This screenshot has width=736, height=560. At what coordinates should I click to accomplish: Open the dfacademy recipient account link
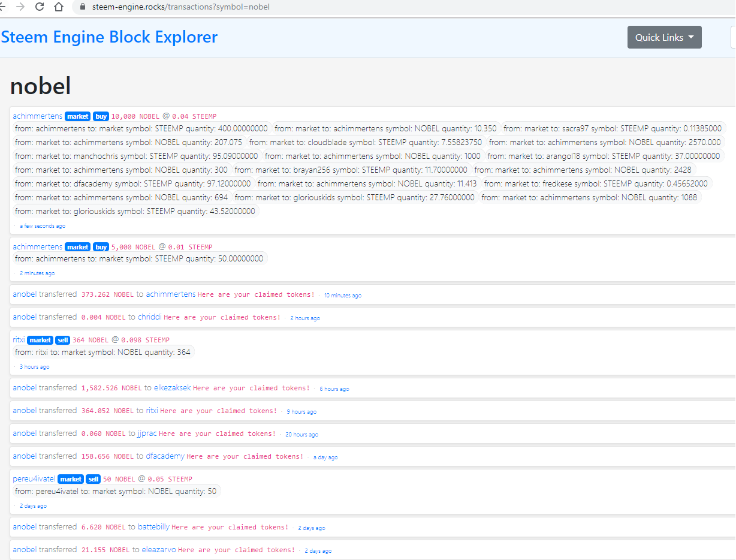click(x=165, y=456)
